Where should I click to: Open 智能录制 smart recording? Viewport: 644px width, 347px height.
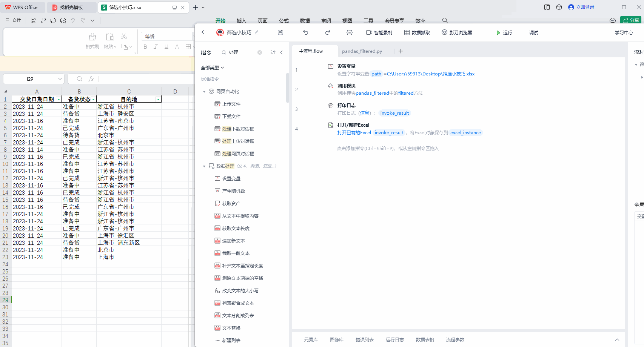(x=379, y=33)
